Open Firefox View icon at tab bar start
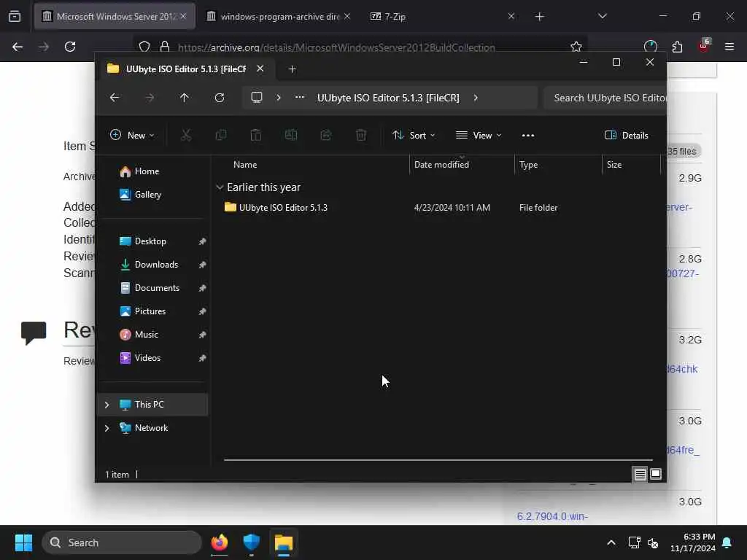 [15, 17]
